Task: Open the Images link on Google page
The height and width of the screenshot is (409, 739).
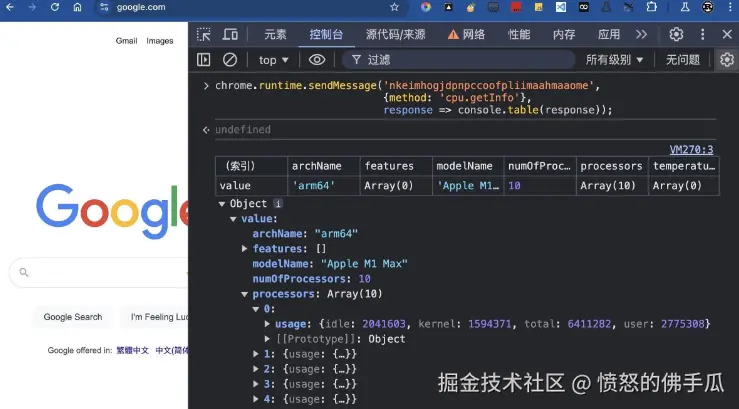Action: click(160, 41)
